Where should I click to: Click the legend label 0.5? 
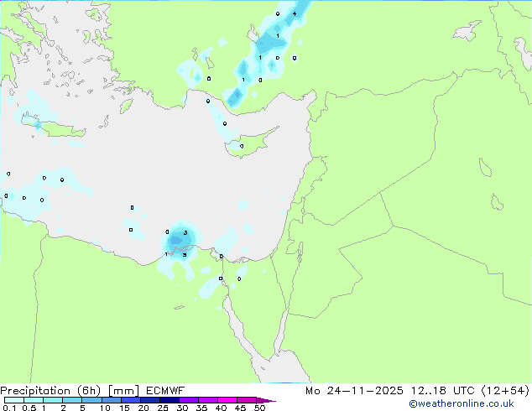coord(29,408)
